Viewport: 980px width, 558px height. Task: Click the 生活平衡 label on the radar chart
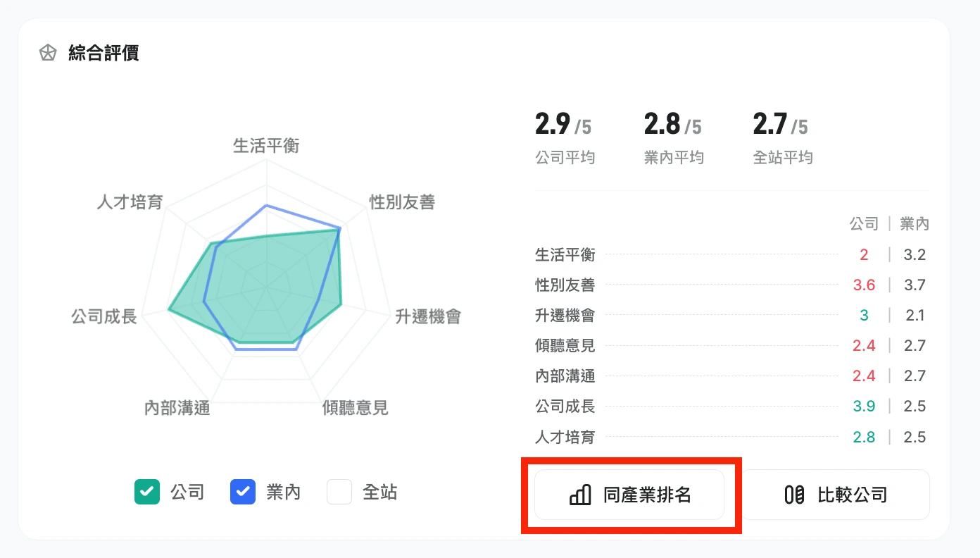[x=266, y=146]
